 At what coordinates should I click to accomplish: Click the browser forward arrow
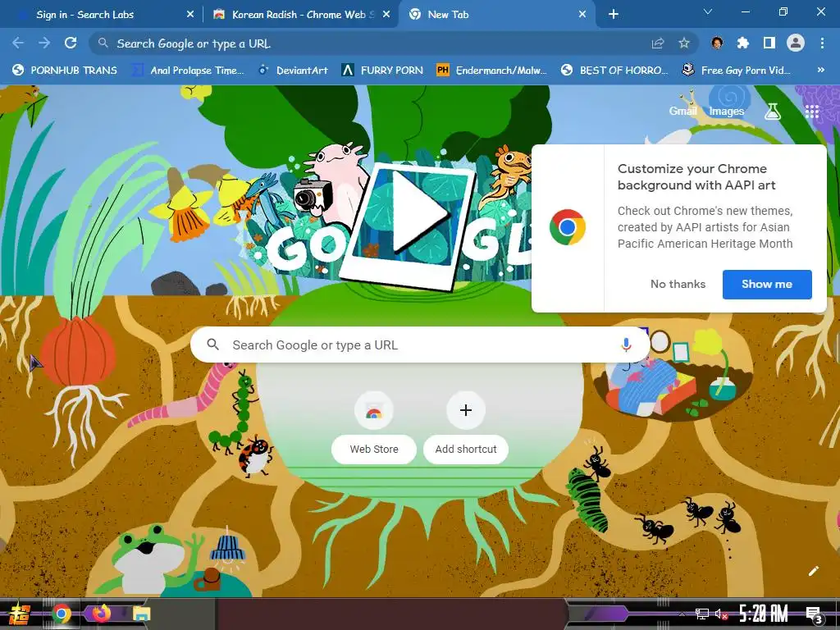(44, 43)
